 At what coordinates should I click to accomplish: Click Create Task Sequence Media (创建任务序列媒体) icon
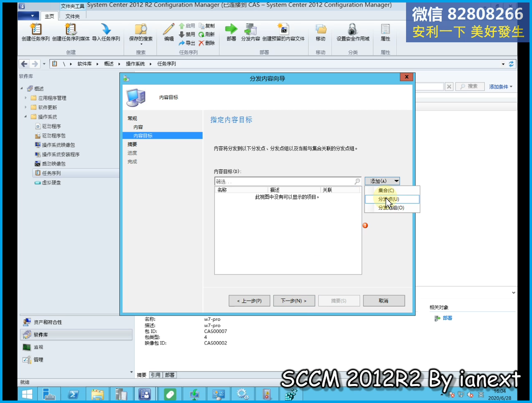pyautogui.click(x=71, y=29)
